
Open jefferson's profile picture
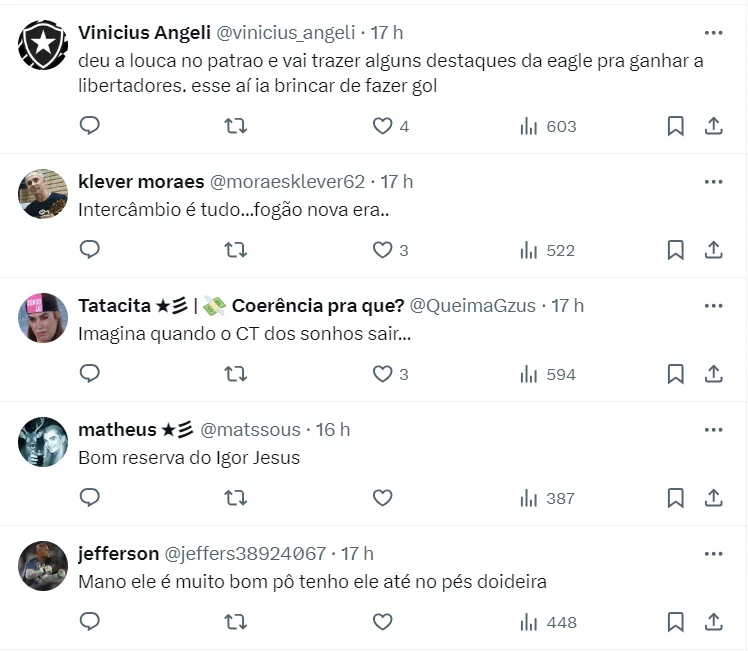pyautogui.click(x=43, y=566)
